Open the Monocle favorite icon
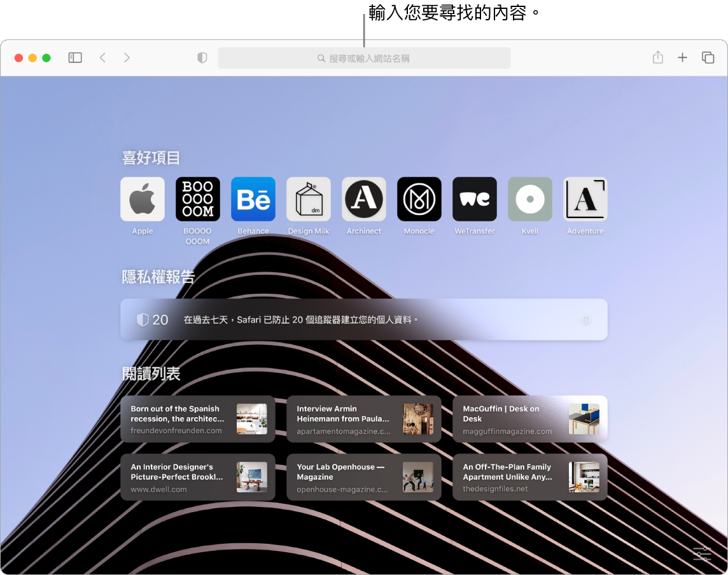 click(419, 199)
